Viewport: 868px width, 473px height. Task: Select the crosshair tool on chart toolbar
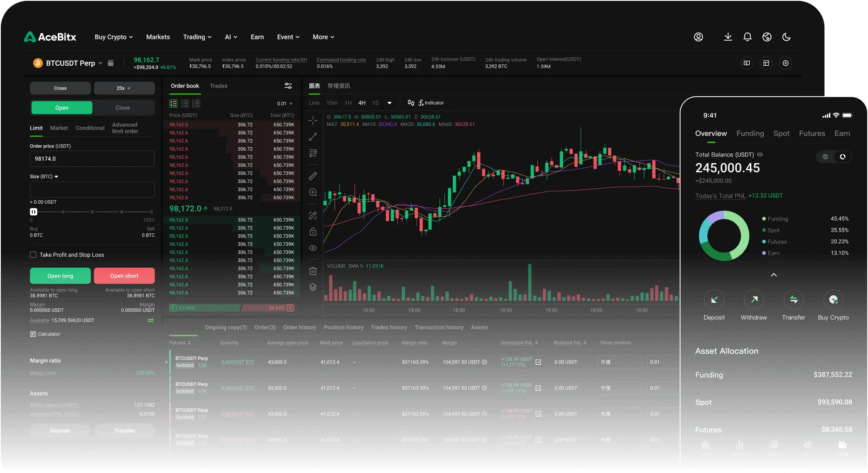pos(313,120)
